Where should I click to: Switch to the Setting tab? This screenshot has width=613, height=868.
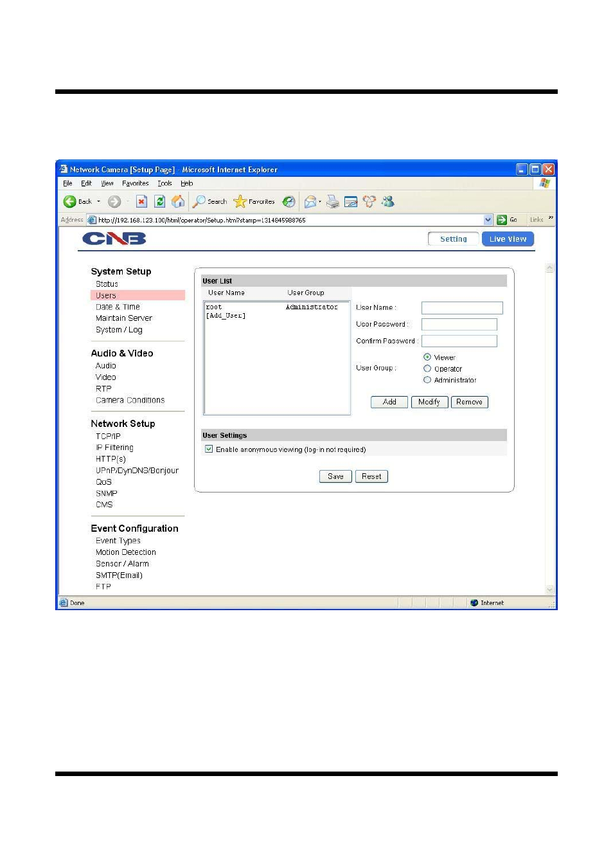(454, 239)
